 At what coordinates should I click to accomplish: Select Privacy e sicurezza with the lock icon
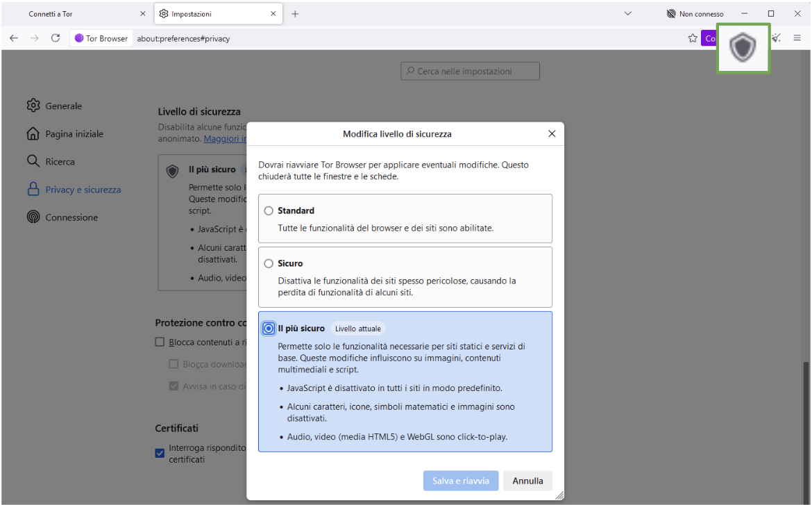tap(33, 189)
